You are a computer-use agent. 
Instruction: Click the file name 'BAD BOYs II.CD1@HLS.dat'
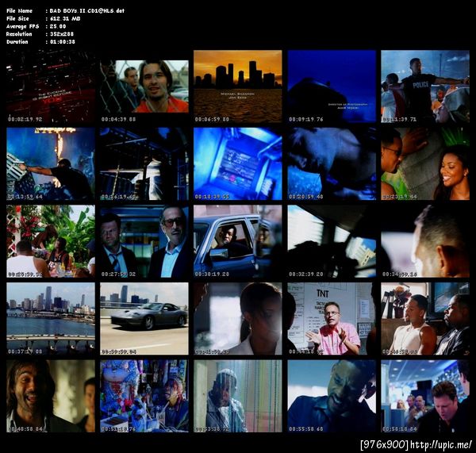tap(86, 10)
